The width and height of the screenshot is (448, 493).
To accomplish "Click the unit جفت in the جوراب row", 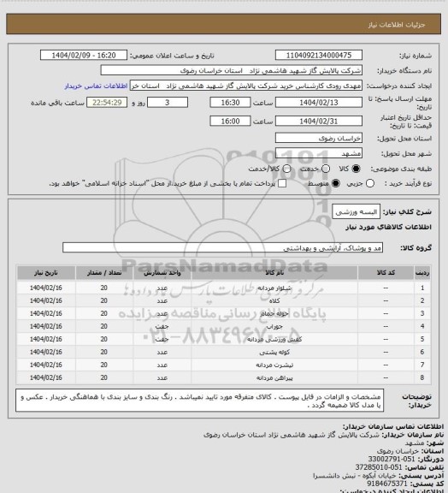I will point(162,326).
